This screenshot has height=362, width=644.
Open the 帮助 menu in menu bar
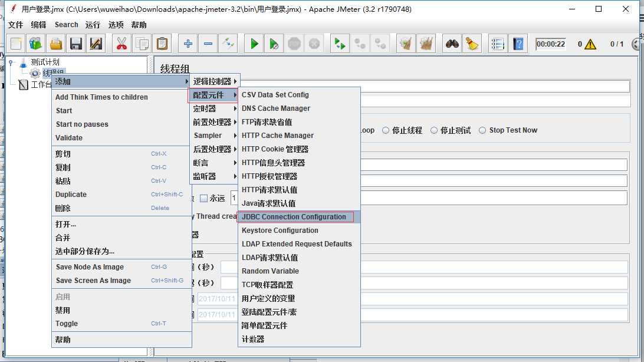pyautogui.click(x=139, y=25)
